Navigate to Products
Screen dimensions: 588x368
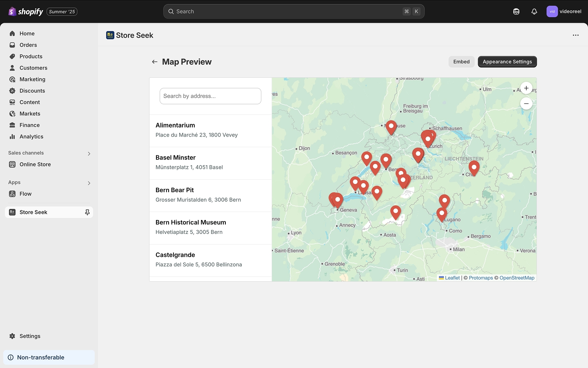tap(31, 56)
